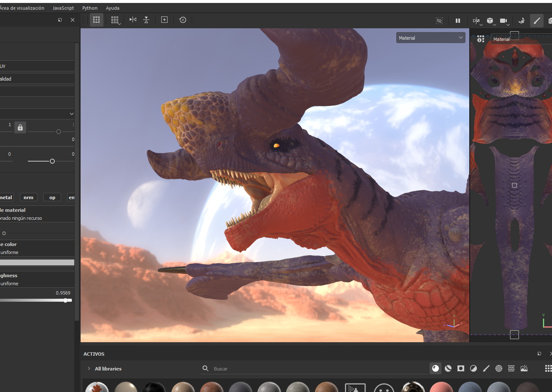Open the JavaScript menu
552x392 pixels.
[63, 8]
